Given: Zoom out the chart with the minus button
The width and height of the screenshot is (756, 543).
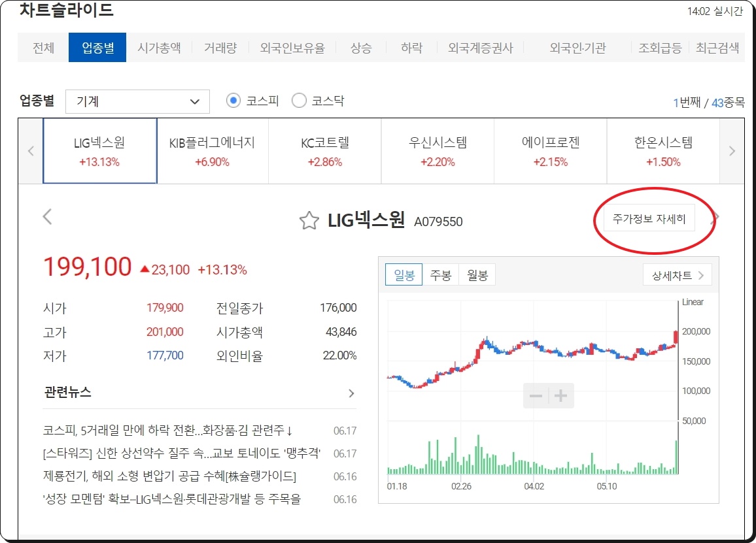Looking at the screenshot, I should (x=536, y=396).
